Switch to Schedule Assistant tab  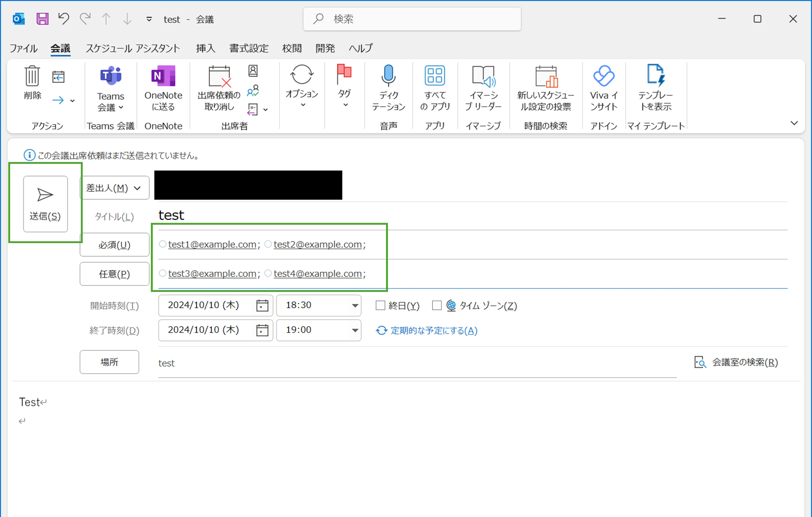133,48
